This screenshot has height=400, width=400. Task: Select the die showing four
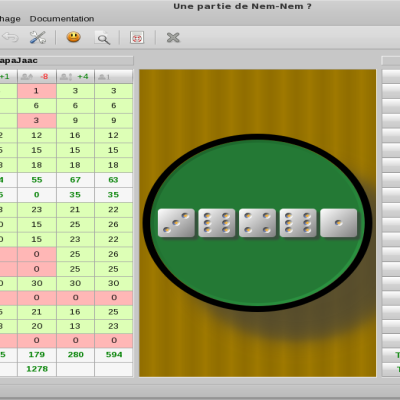pos(257,223)
